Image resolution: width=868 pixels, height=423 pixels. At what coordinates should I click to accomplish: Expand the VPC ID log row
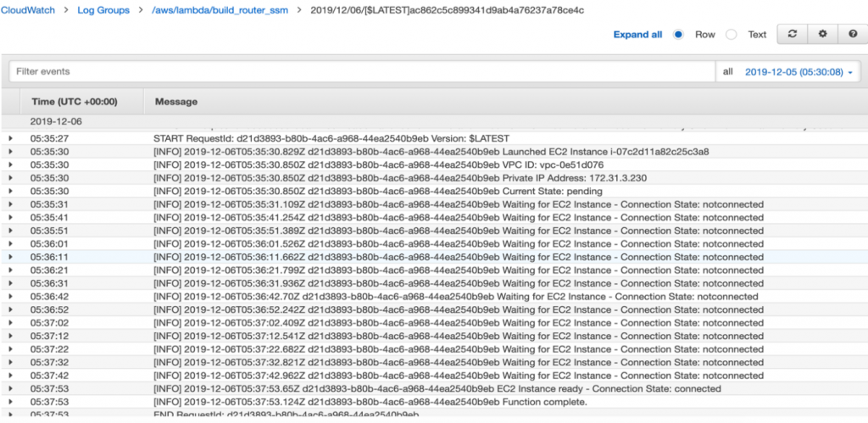tap(10, 165)
